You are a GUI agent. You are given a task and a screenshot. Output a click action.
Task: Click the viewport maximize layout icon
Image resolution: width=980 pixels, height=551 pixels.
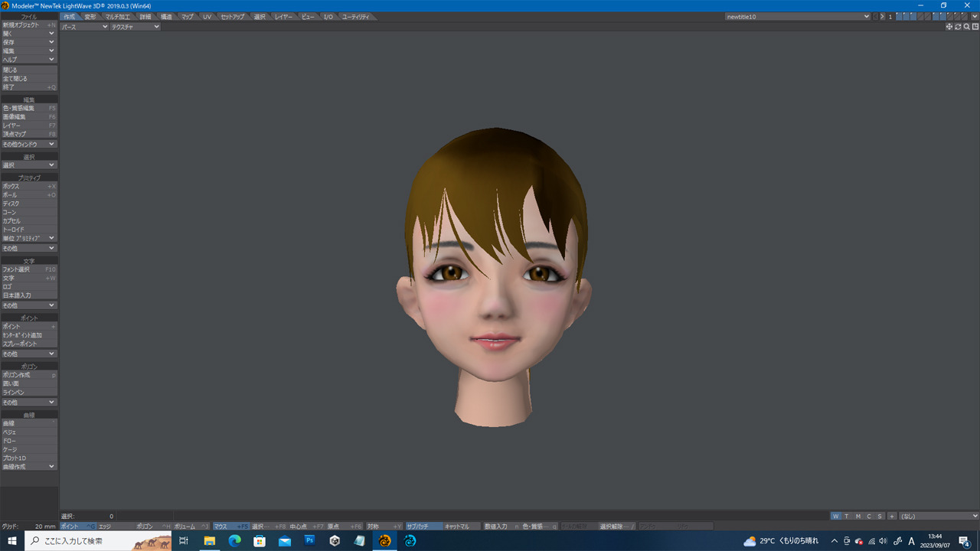975,27
